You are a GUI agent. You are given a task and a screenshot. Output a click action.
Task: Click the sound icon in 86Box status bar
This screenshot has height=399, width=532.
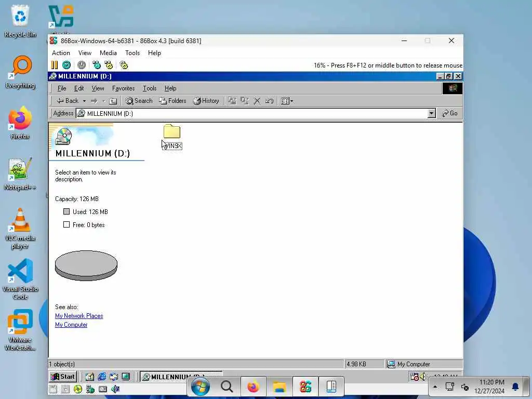point(115,389)
